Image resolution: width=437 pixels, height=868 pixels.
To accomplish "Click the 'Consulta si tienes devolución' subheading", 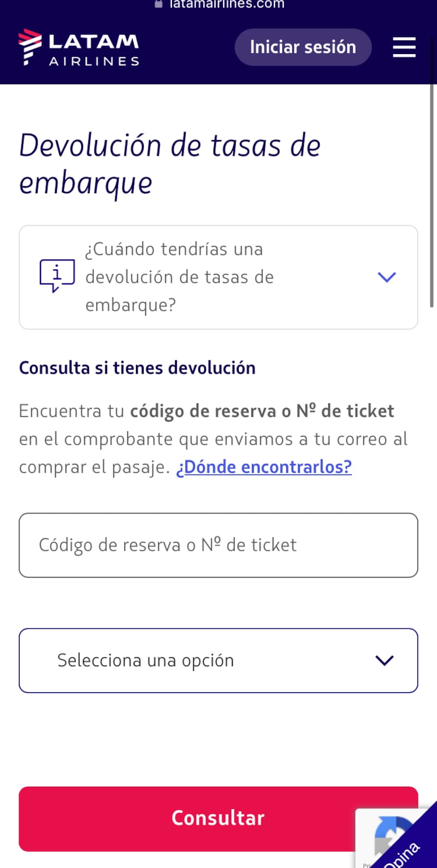I will pos(137,368).
